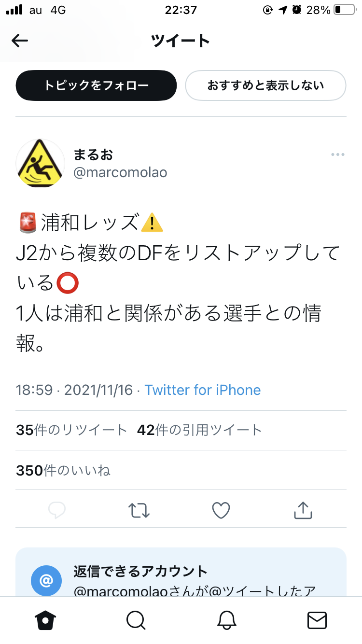View the 42件の引用ツイート list

[199, 430]
